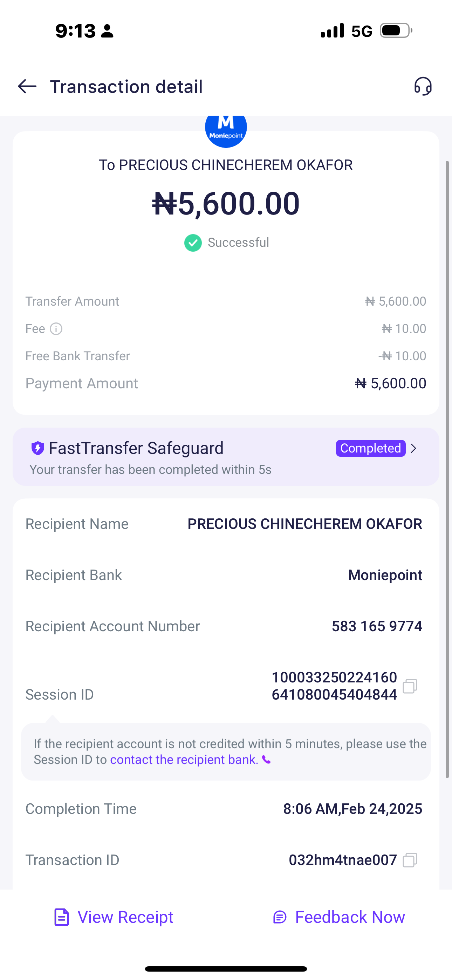Copy the Transaction ID
The height and width of the screenshot is (980, 452).
click(410, 860)
